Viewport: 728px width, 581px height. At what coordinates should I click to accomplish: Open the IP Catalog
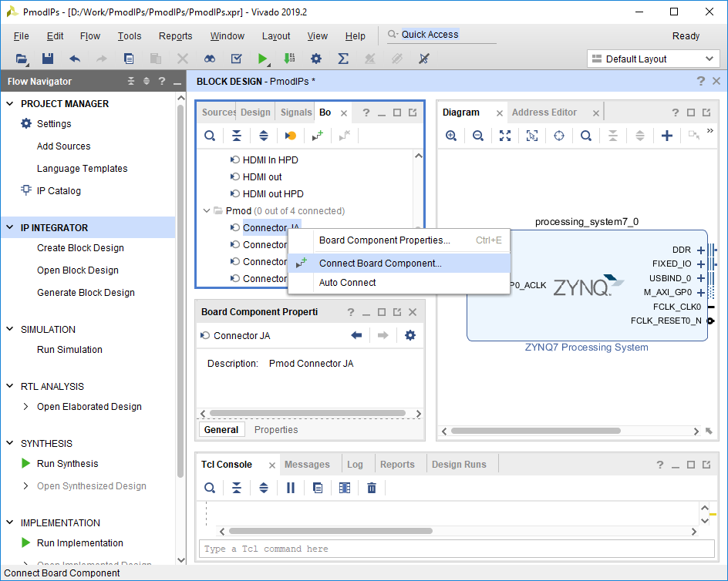coord(59,191)
